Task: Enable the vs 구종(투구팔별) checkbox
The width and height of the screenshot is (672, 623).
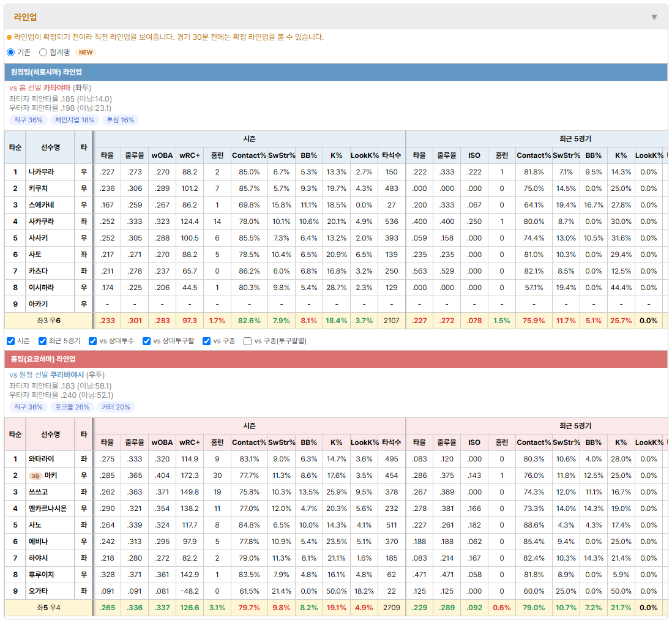Action: pyautogui.click(x=247, y=341)
